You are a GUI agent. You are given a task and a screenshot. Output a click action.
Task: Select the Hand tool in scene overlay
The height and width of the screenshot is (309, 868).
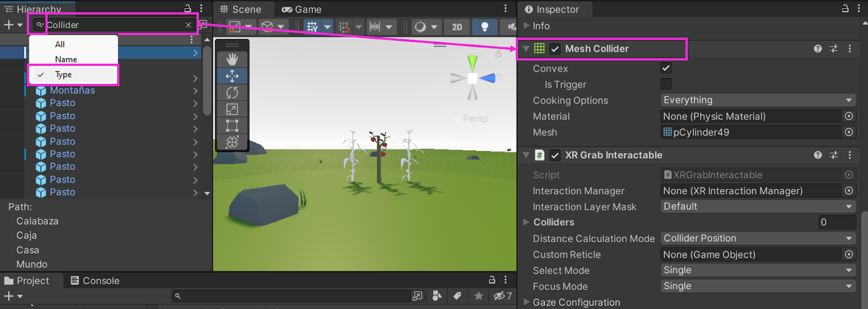click(232, 59)
